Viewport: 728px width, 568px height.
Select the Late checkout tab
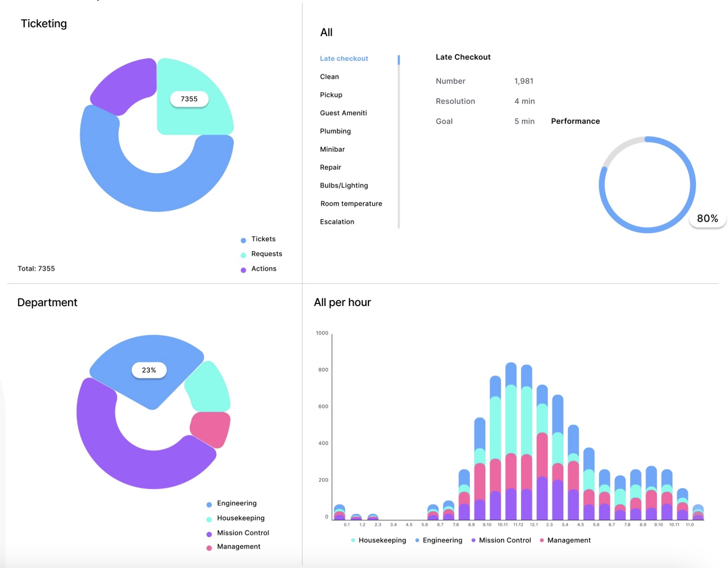pos(344,58)
